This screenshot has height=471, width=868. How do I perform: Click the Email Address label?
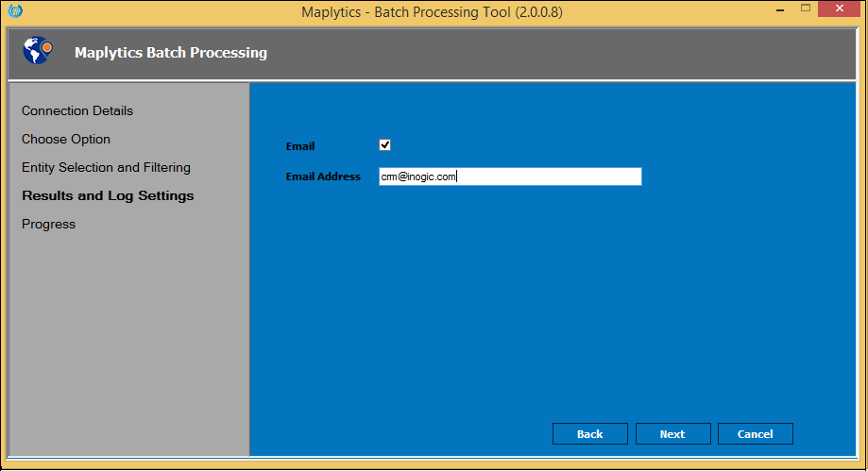pos(323,177)
